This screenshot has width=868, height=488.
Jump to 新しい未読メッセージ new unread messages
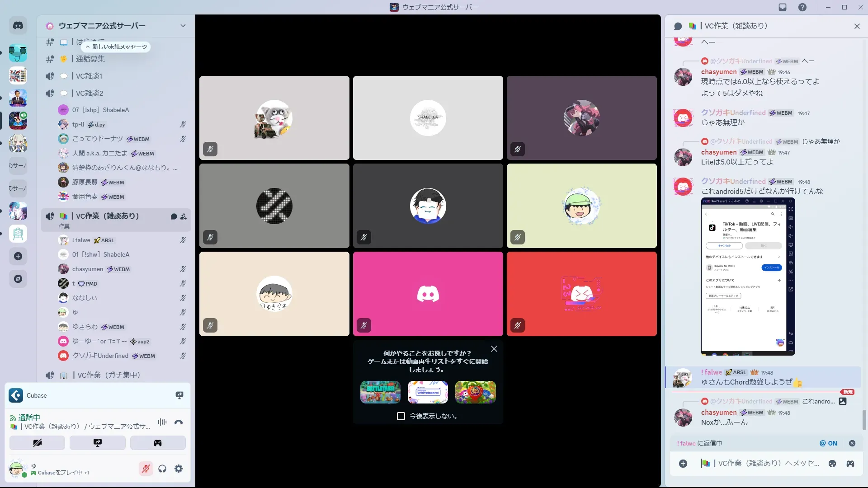(116, 47)
